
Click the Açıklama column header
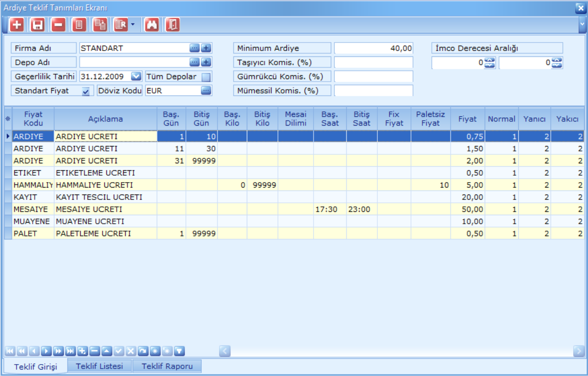pyautogui.click(x=105, y=119)
